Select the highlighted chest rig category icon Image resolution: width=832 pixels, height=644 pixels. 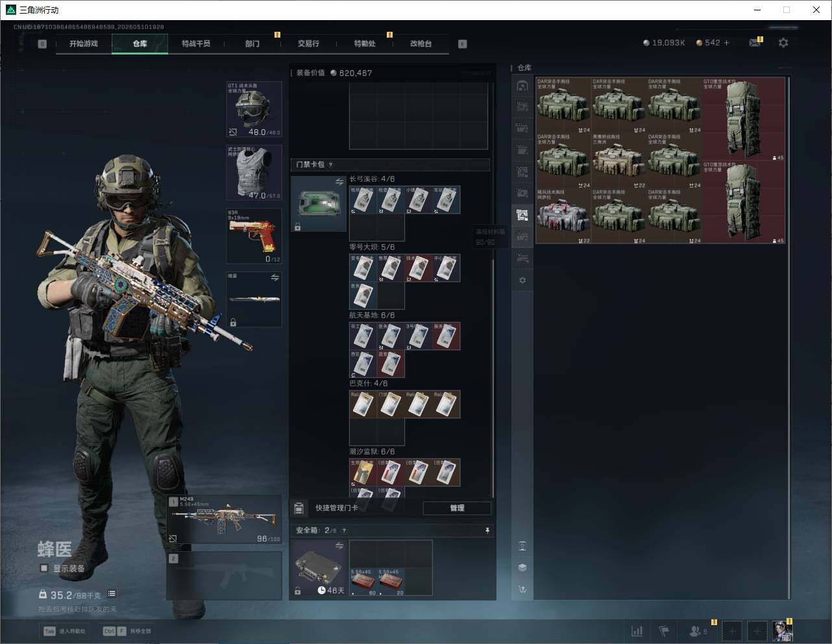point(522,215)
